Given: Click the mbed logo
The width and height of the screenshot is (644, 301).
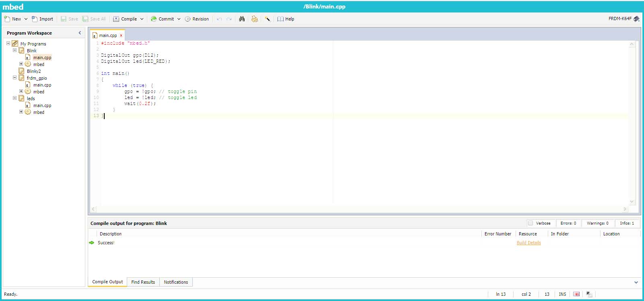Looking at the screenshot, I should pos(13,7).
